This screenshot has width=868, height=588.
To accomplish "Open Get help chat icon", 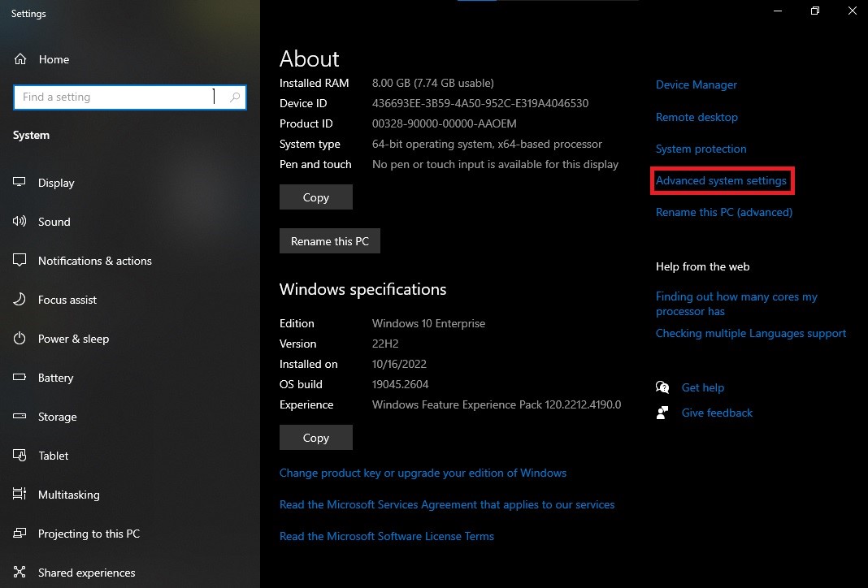I will [x=663, y=387].
